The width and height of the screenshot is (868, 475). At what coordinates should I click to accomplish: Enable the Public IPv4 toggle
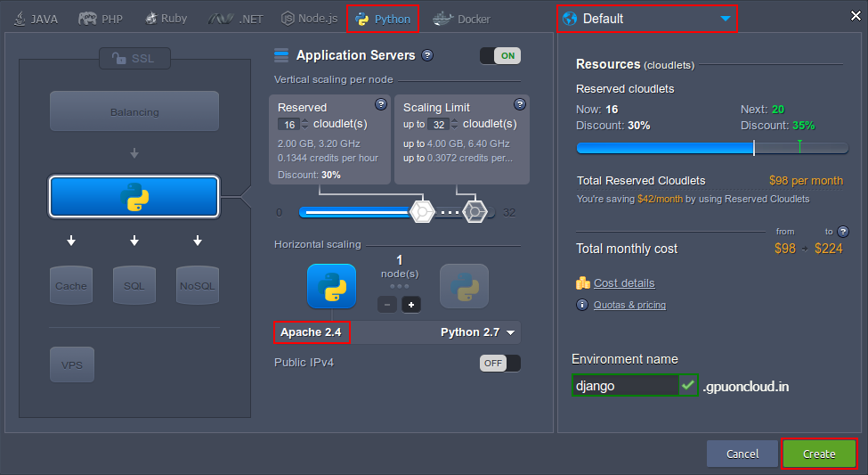[x=499, y=363]
